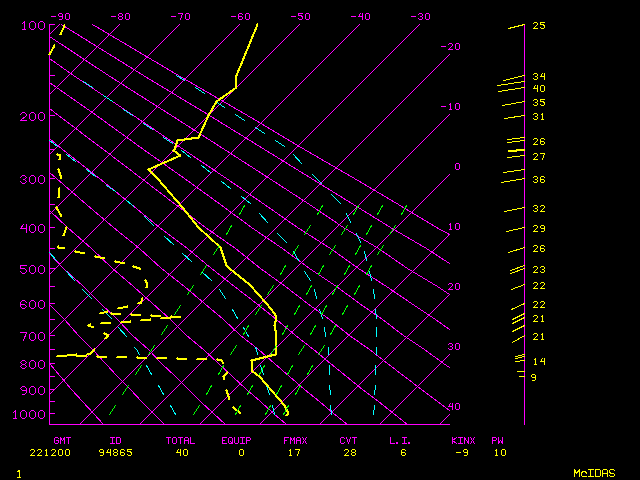Select the PW column header

(497, 440)
